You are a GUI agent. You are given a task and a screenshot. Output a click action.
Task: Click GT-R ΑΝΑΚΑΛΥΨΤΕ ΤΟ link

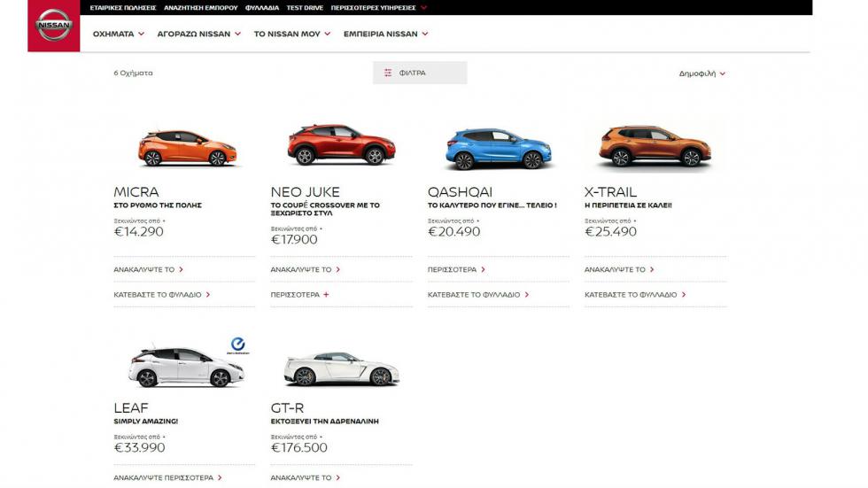point(305,477)
